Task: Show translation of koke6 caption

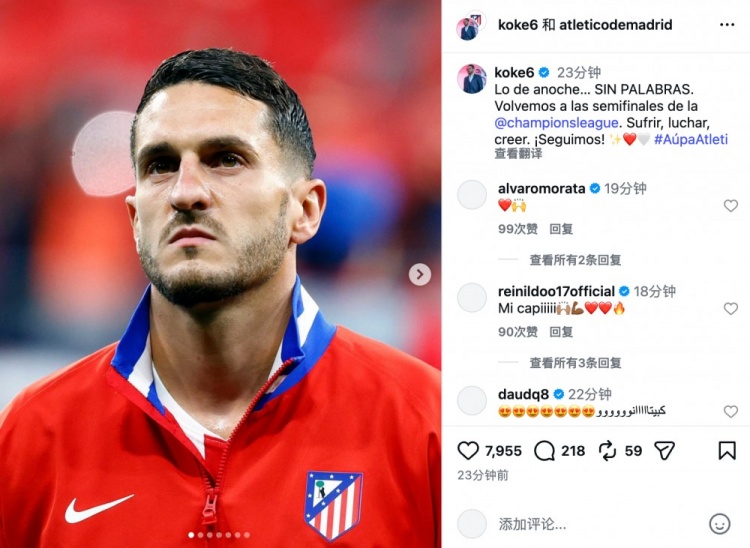Action: pos(518,153)
